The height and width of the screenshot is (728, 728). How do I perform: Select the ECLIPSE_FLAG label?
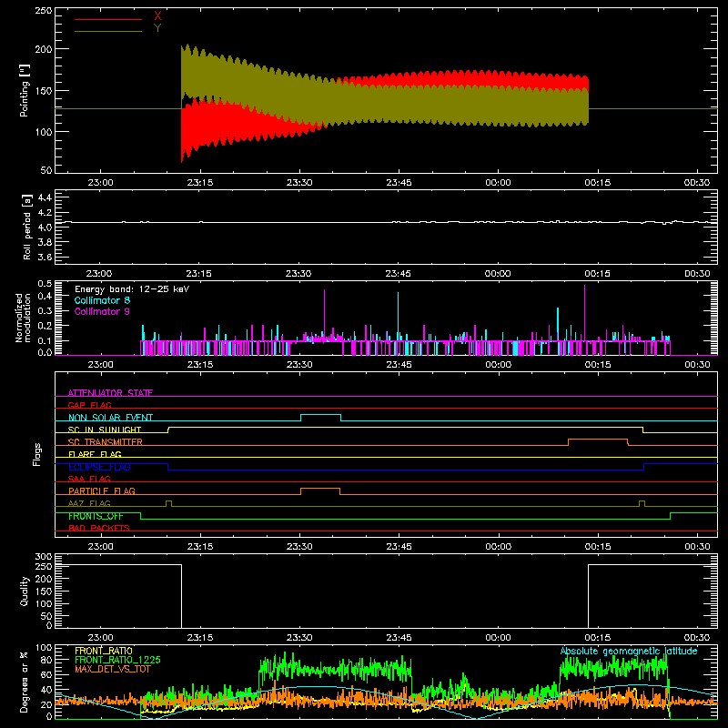(99, 467)
